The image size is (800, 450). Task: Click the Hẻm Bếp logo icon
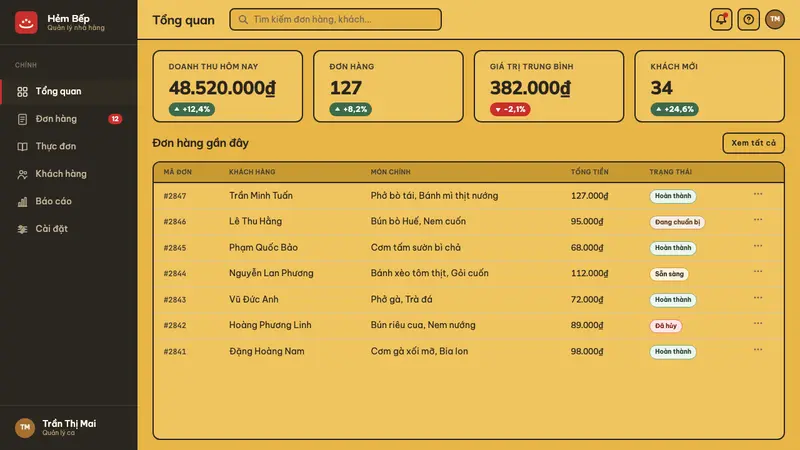pos(26,22)
